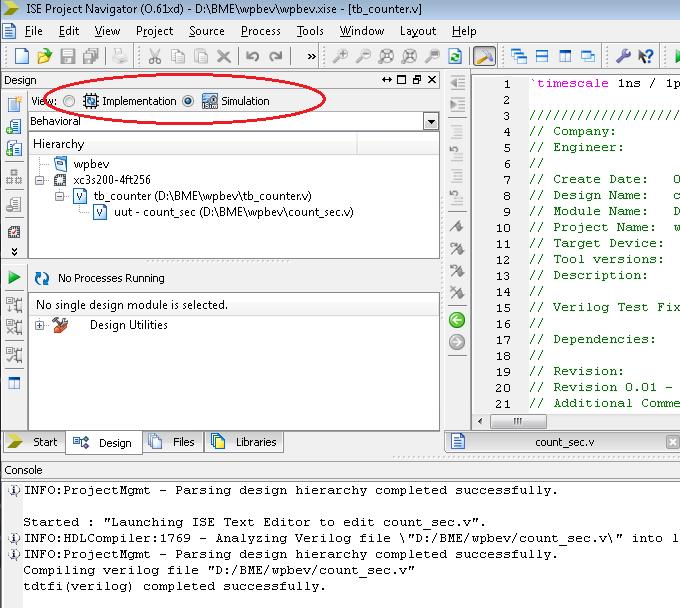Click the green back navigation arrow
This screenshot has height=608, width=680.
pos(457,320)
